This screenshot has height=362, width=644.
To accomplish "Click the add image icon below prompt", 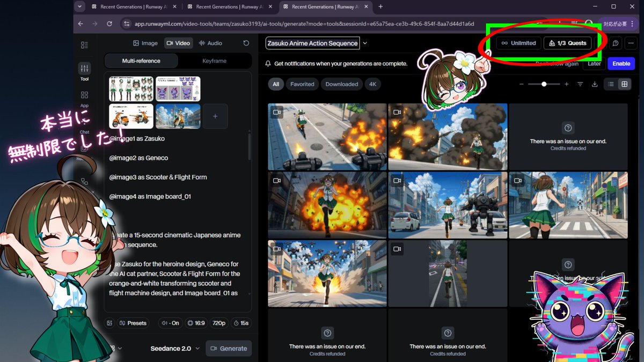I will [109, 323].
